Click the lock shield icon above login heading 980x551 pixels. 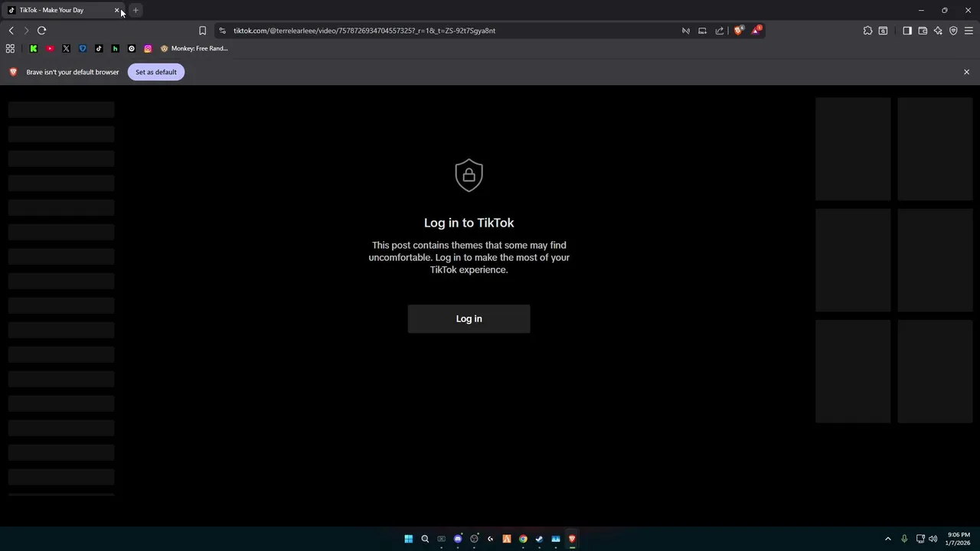pyautogui.click(x=469, y=175)
